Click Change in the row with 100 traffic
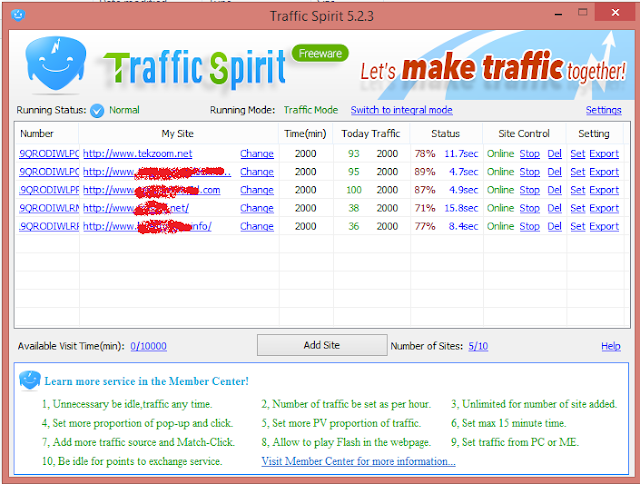 (x=257, y=190)
